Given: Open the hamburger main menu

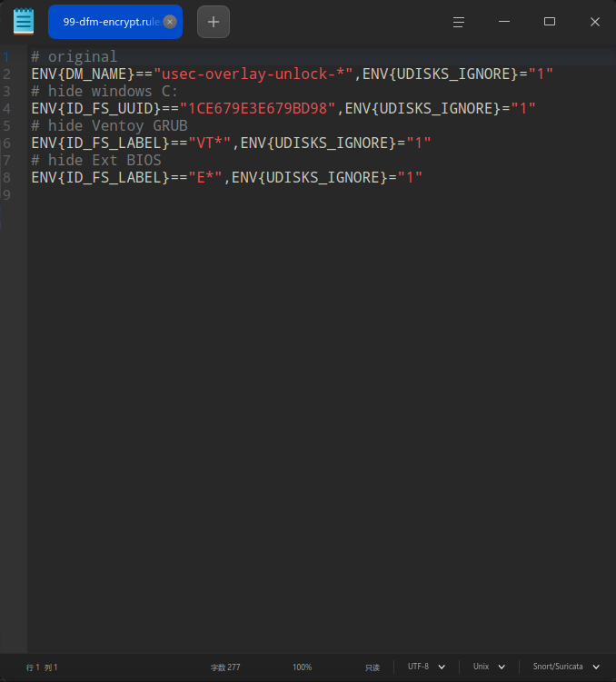Looking at the screenshot, I should point(459,22).
